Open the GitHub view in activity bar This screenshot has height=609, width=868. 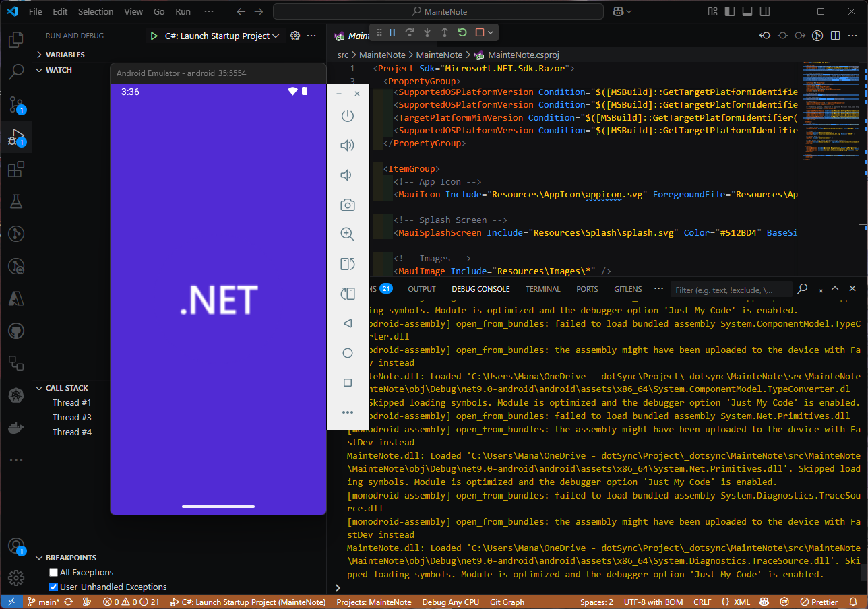(15, 331)
